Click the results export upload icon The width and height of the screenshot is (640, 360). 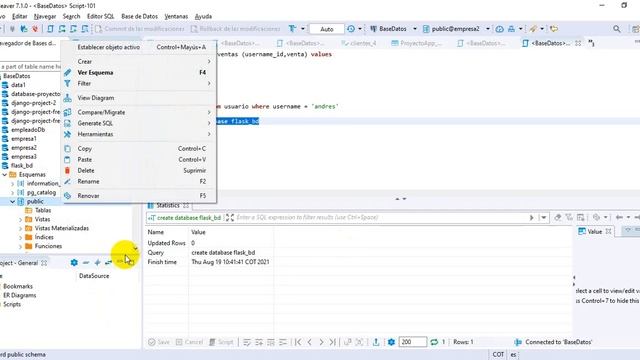(376, 342)
